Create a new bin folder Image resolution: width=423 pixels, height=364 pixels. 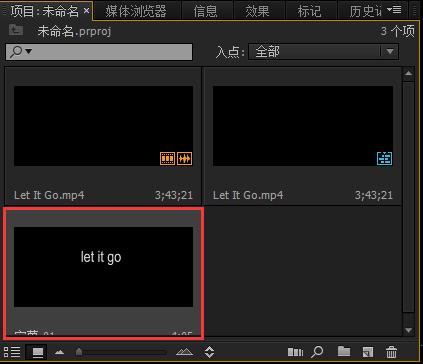tap(344, 351)
